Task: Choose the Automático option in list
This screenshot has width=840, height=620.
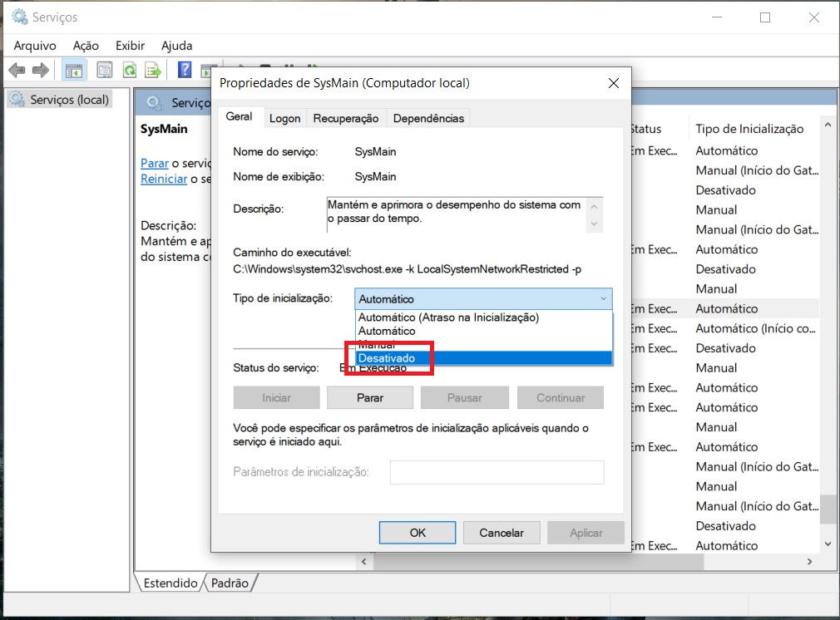Action: [x=387, y=331]
